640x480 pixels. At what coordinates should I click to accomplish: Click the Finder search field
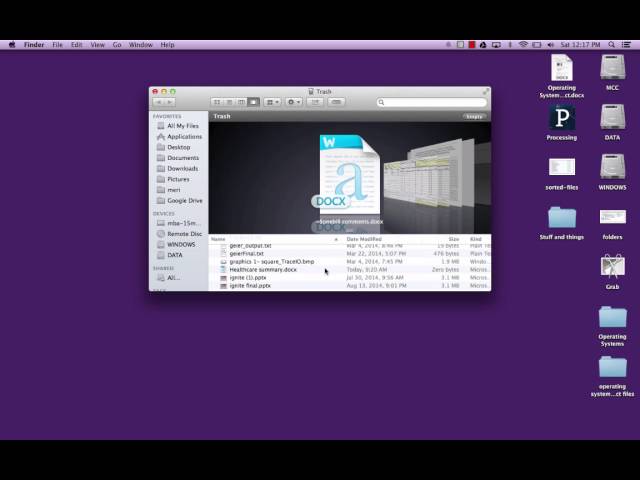(432, 102)
